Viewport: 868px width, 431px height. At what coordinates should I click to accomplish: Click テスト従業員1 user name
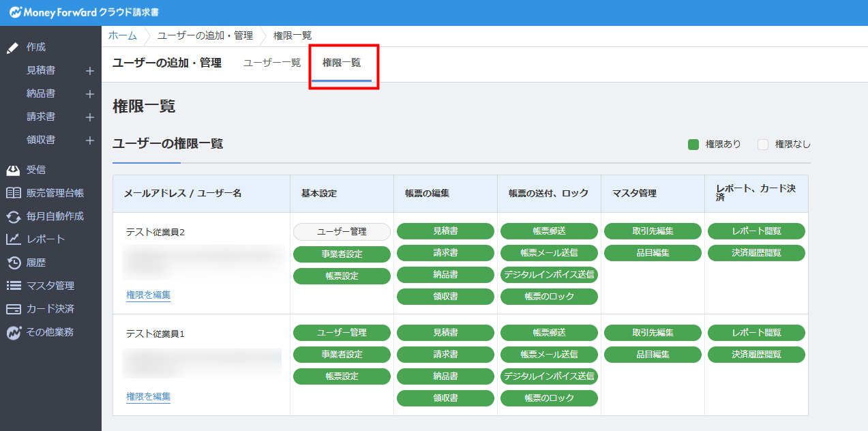pyautogui.click(x=155, y=333)
